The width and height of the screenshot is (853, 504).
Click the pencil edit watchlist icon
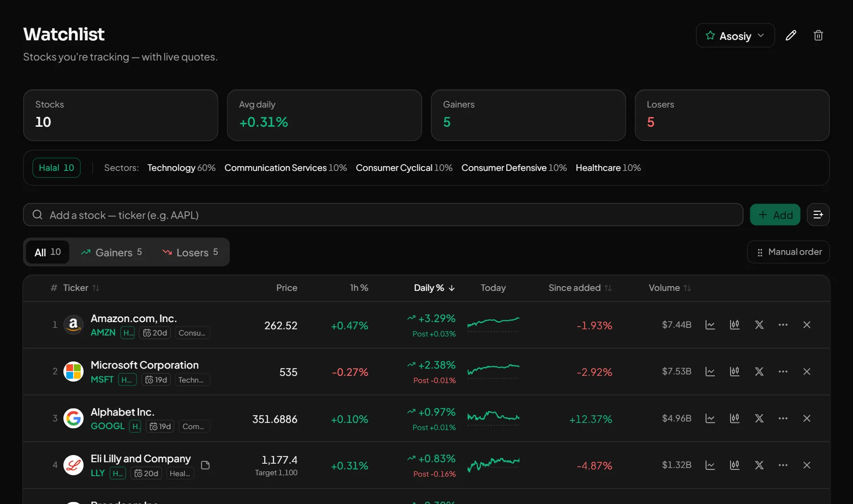791,36
